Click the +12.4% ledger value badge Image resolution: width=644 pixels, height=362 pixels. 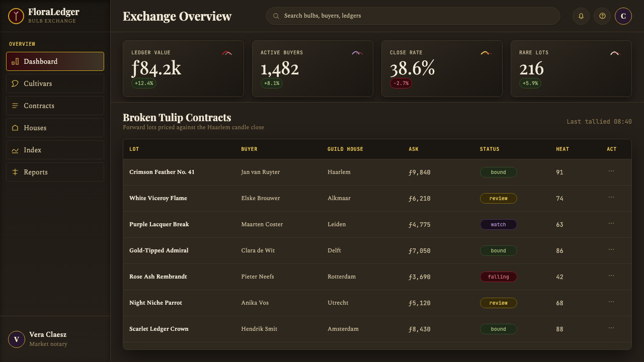click(x=144, y=83)
